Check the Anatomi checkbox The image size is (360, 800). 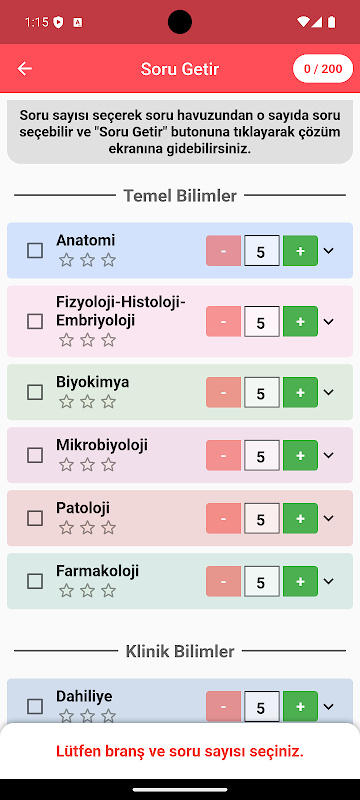click(x=35, y=251)
